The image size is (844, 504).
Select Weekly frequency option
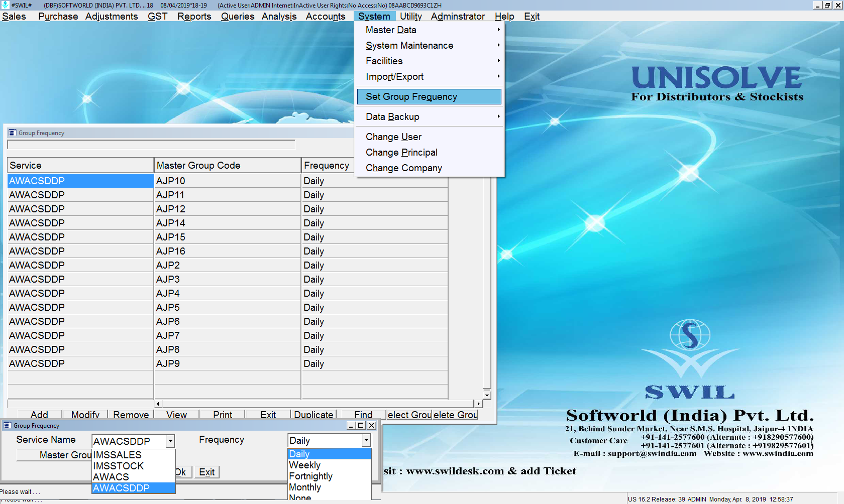click(x=330, y=465)
